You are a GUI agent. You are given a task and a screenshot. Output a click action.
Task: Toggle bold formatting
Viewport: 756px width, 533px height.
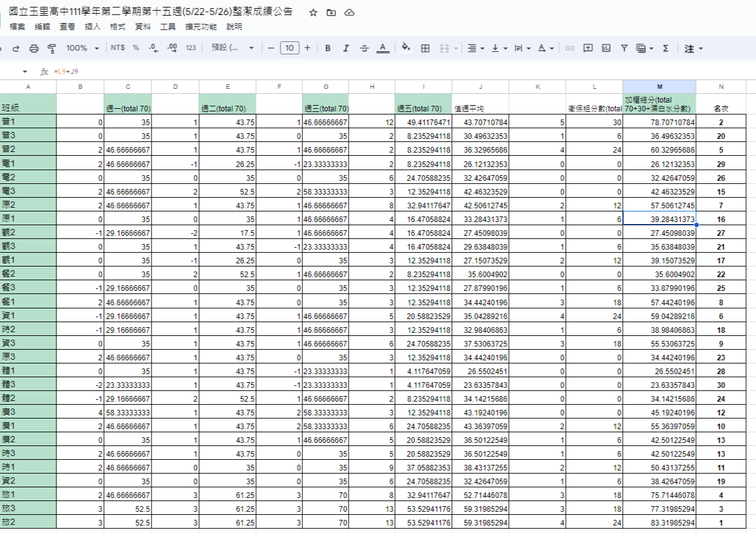coord(327,48)
